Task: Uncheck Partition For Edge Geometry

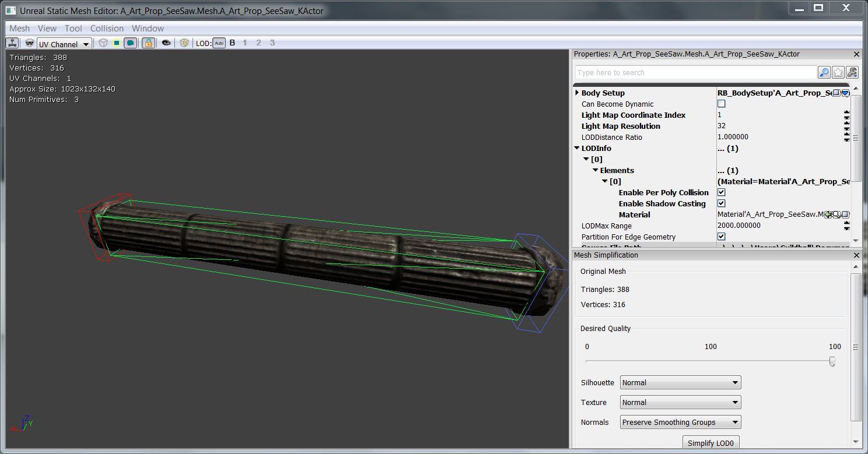Action: click(x=722, y=237)
